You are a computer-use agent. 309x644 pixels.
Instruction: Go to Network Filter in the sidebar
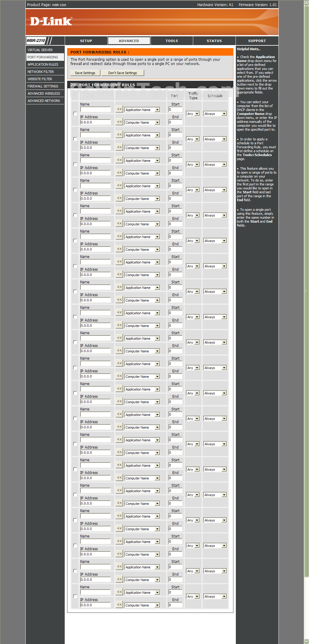click(x=45, y=72)
